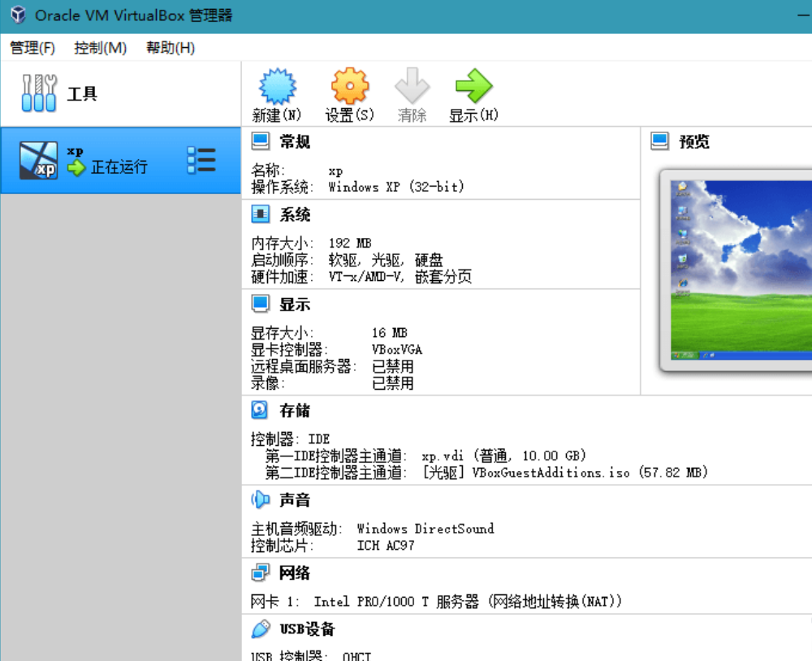The width and height of the screenshot is (812, 661).
Task: Click the Intel PRO/1000 T network adapter line
Action: tap(436, 602)
